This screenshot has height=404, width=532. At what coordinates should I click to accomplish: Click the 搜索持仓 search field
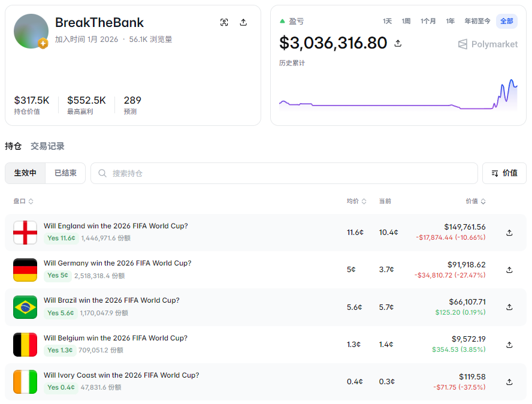(284, 173)
